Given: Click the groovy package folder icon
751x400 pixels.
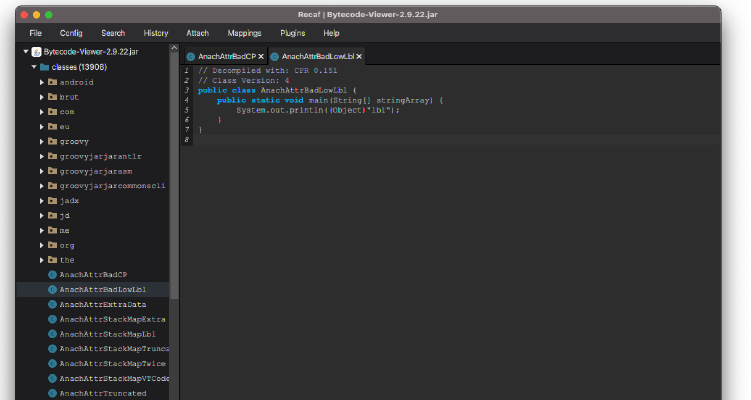Looking at the screenshot, I should click(53, 141).
